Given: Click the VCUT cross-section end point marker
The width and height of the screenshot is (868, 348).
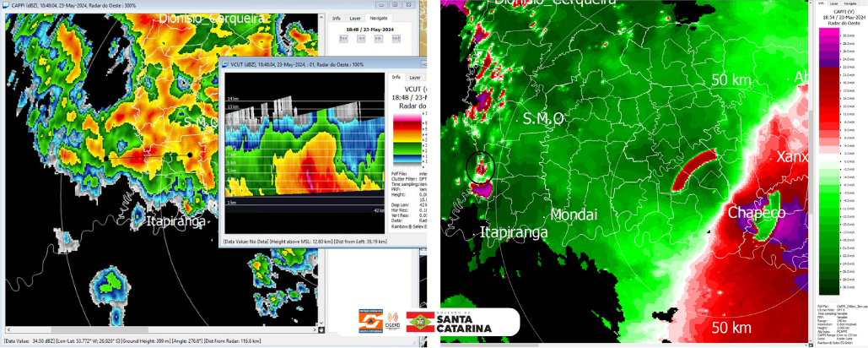Looking at the screenshot, I should coord(190,155).
